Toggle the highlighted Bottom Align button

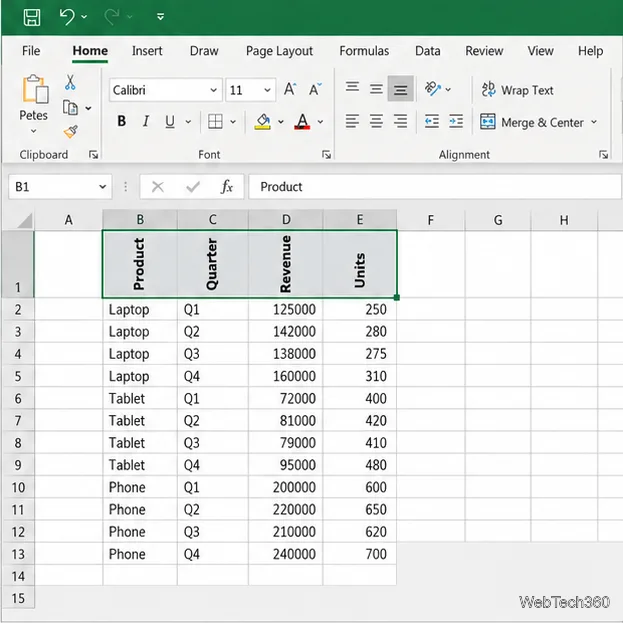tap(400, 89)
